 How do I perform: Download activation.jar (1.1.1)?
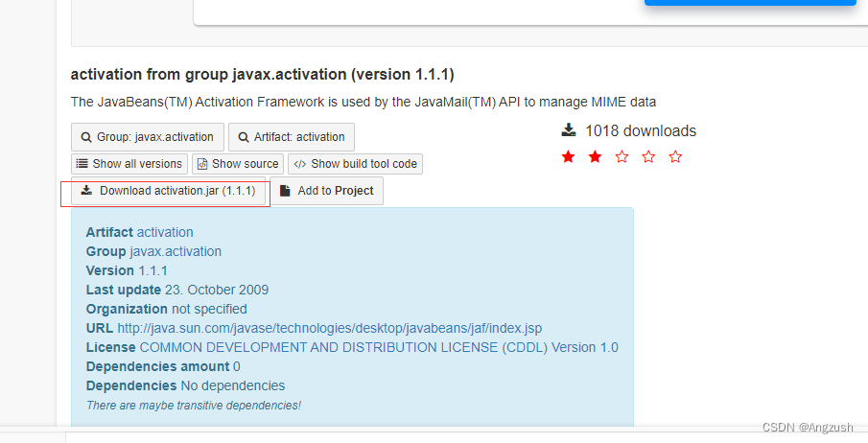(168, 191)
